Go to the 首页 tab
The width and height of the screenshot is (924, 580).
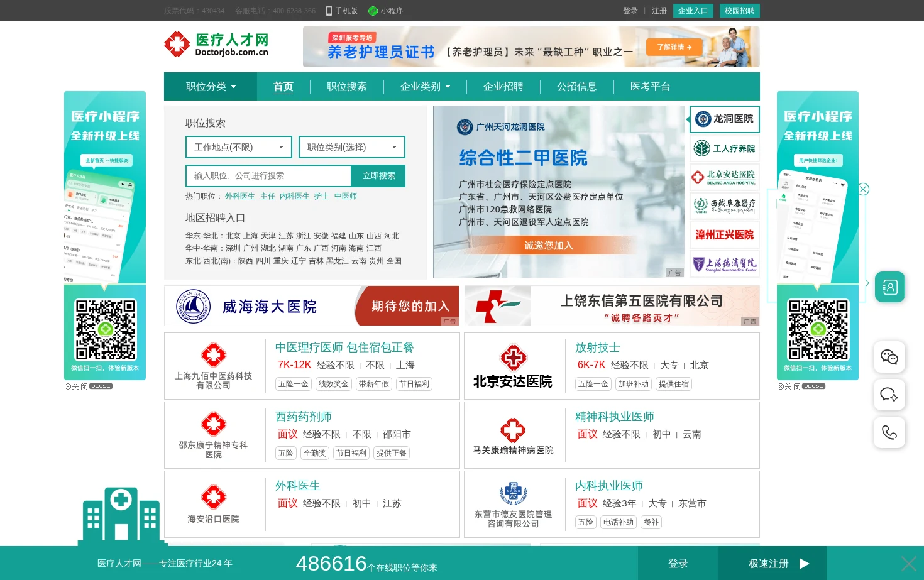pyautogui.click(x=283, y=87)
